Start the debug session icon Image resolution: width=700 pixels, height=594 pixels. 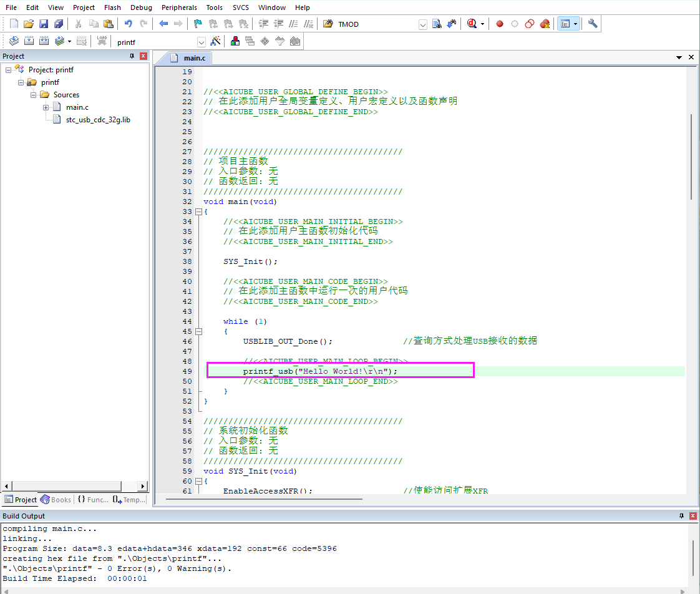point(472,24)
